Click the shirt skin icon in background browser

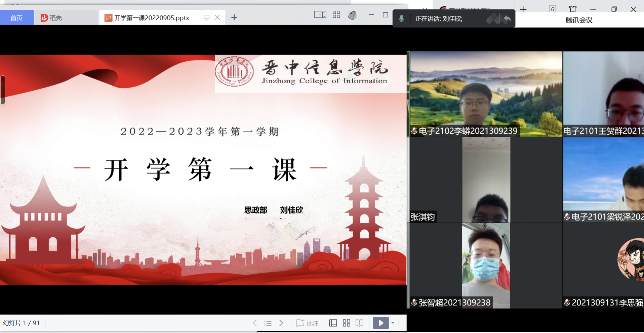pos(573,9)
